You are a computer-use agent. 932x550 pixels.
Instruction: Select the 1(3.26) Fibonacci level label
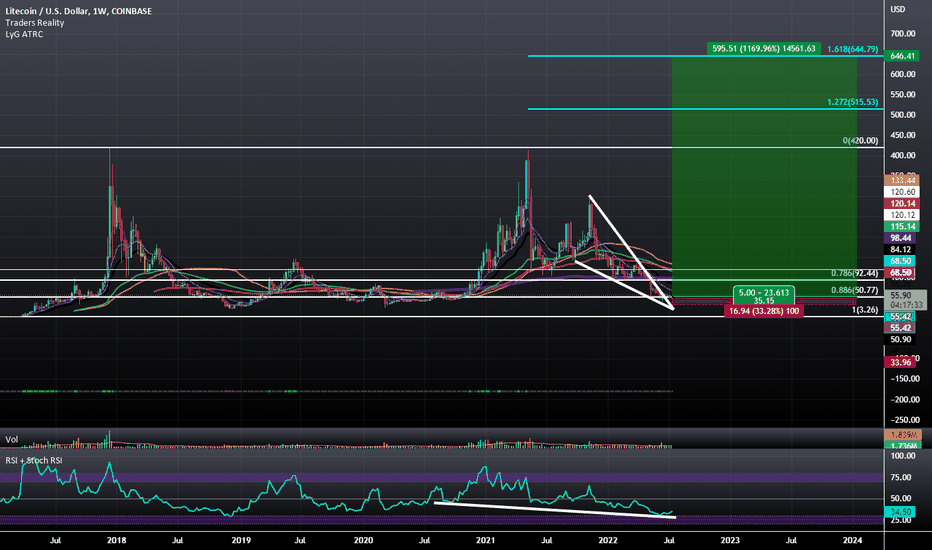(x=865, y=309)
